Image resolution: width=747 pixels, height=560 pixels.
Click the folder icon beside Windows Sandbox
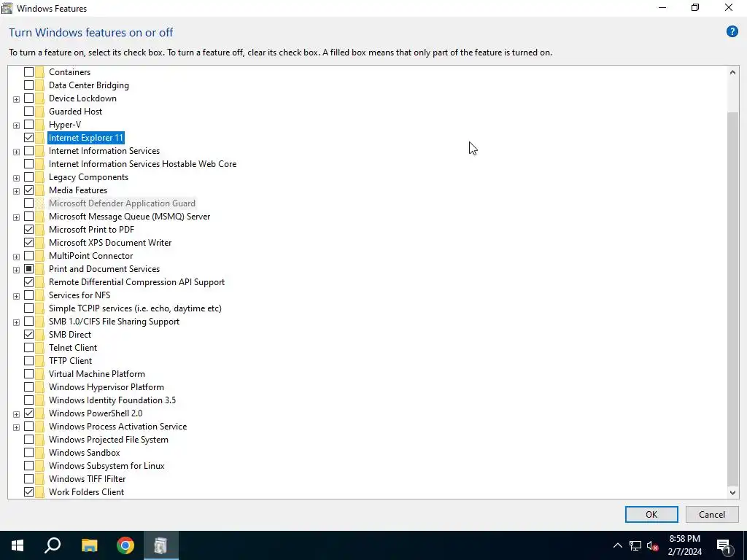click(39, 452)
